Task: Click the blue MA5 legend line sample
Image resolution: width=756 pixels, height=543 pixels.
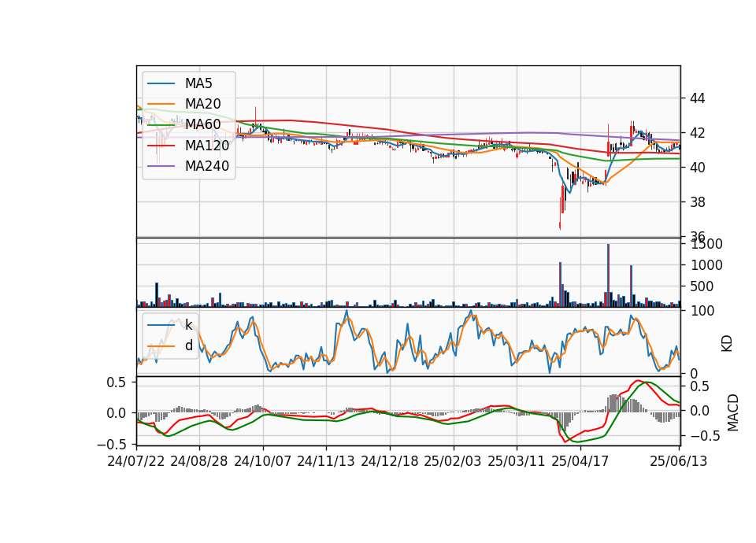Action: click(161, 83)
